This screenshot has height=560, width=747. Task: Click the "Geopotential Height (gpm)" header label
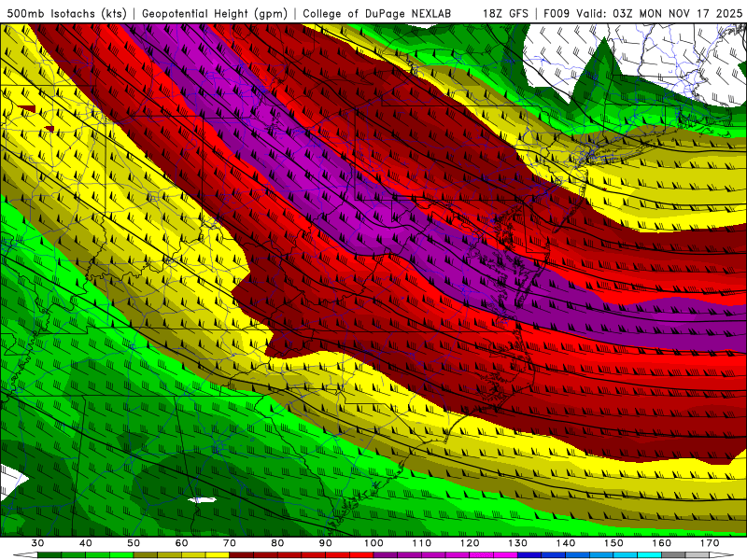(x=215, y=13)
